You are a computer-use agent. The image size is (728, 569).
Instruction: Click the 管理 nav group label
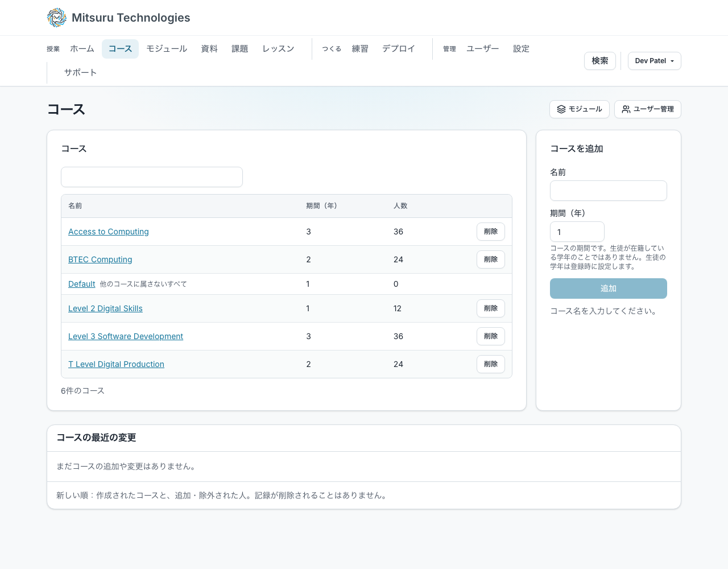point(449,49)
